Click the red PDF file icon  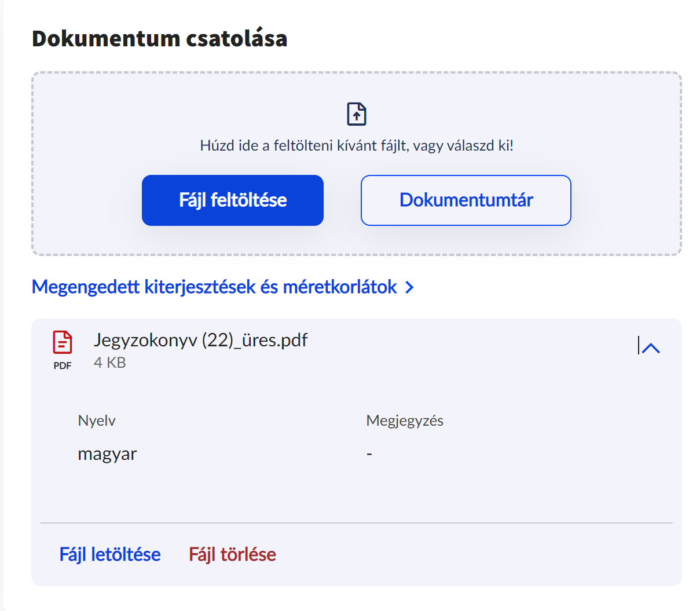click(63, 342)
